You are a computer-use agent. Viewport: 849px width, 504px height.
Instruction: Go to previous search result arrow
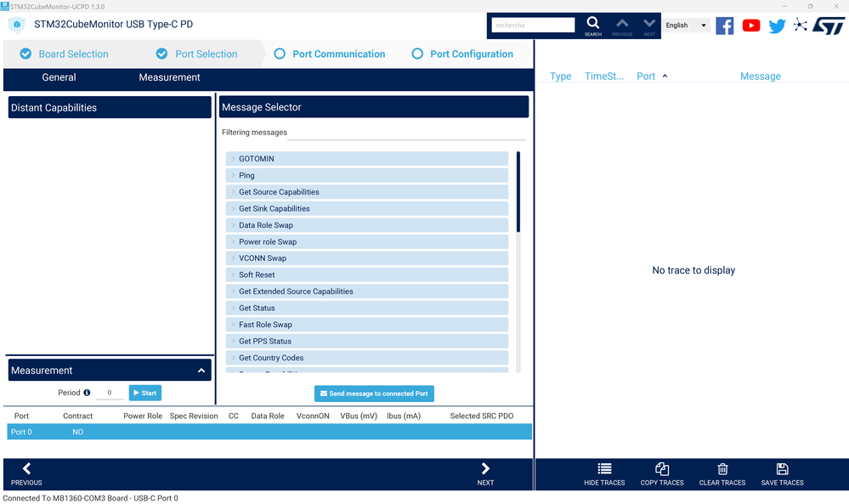622,23
